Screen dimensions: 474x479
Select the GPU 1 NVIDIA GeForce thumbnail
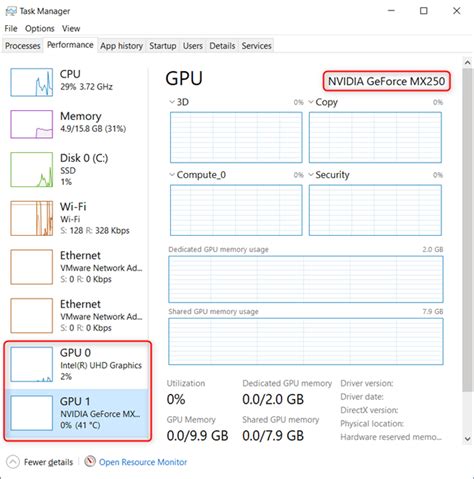31,413
